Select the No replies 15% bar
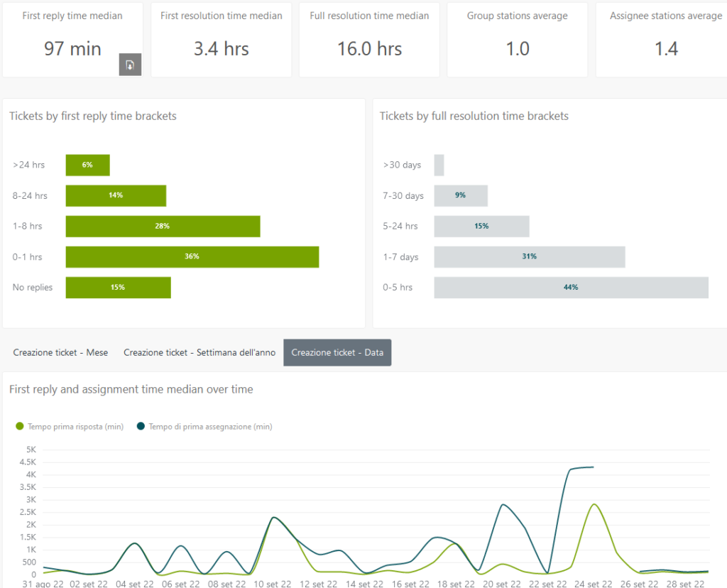 [x=118, y=288]
